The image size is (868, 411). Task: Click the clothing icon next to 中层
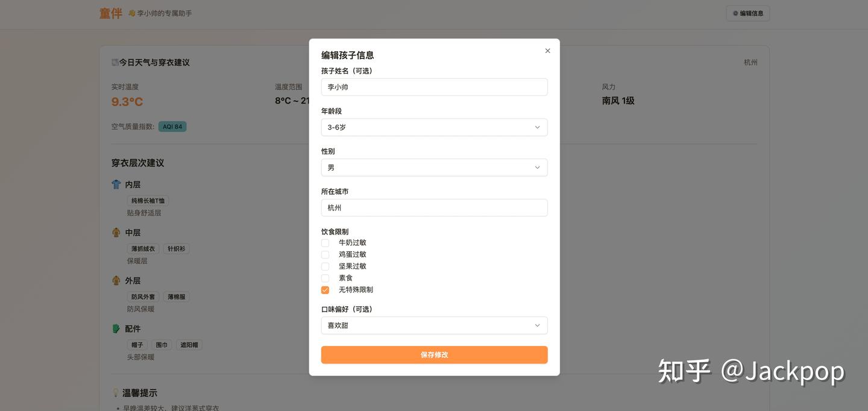pos(116,233)
